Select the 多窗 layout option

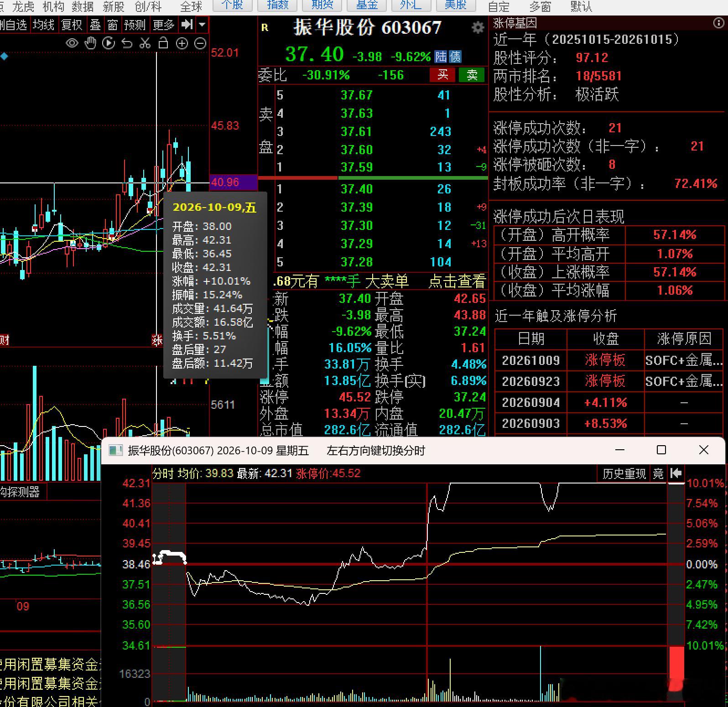tap(540, 6)
